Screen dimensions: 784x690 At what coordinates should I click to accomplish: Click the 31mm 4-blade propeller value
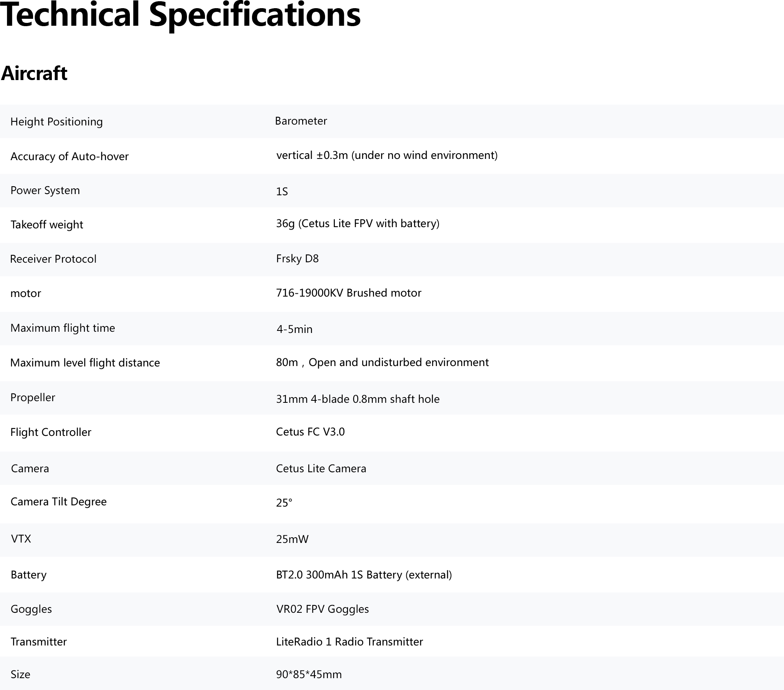pyautogui.click(x=358, y=399)
